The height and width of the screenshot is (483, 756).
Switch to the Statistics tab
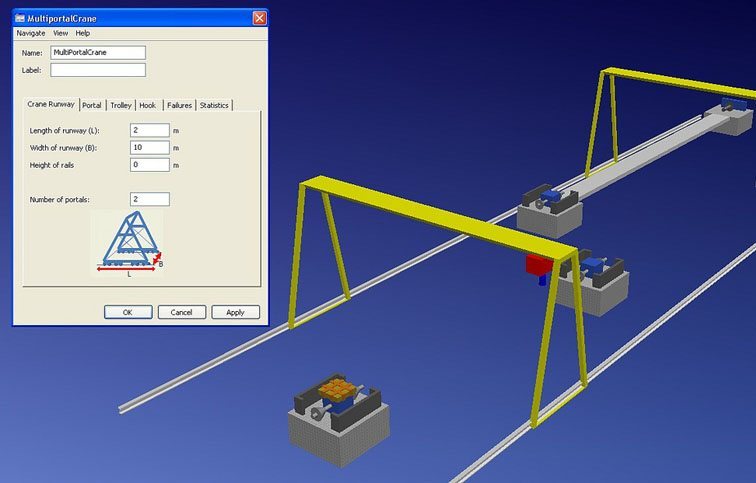[x=214, y=105]
